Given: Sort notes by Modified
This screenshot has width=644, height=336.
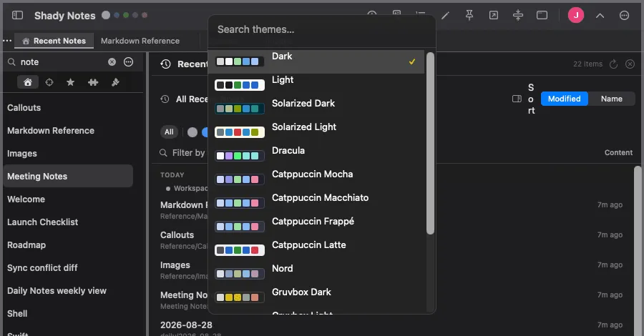Looking at the screenshot, I should pos(565,99).
